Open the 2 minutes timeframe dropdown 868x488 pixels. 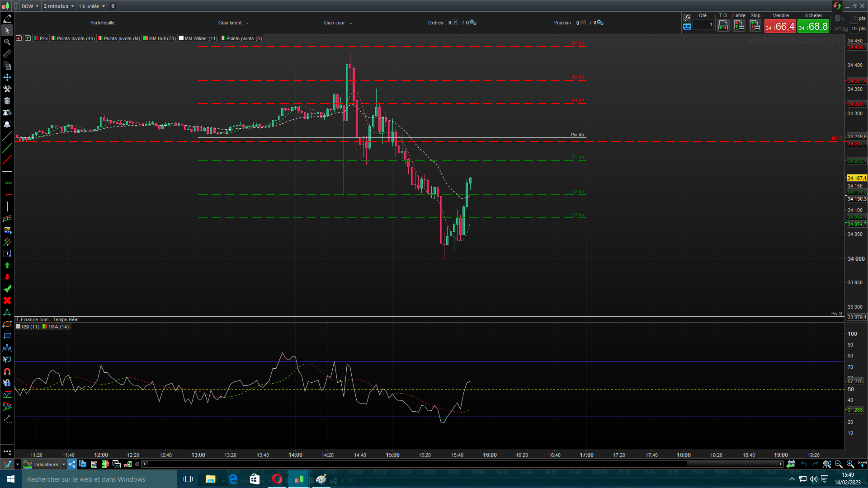pyautogui.click(x=59, y=6)
